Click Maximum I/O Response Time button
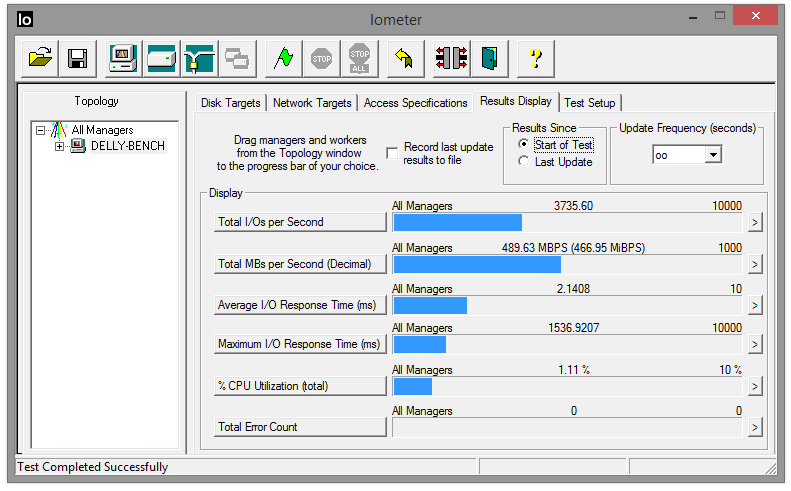 click(300, 344)
